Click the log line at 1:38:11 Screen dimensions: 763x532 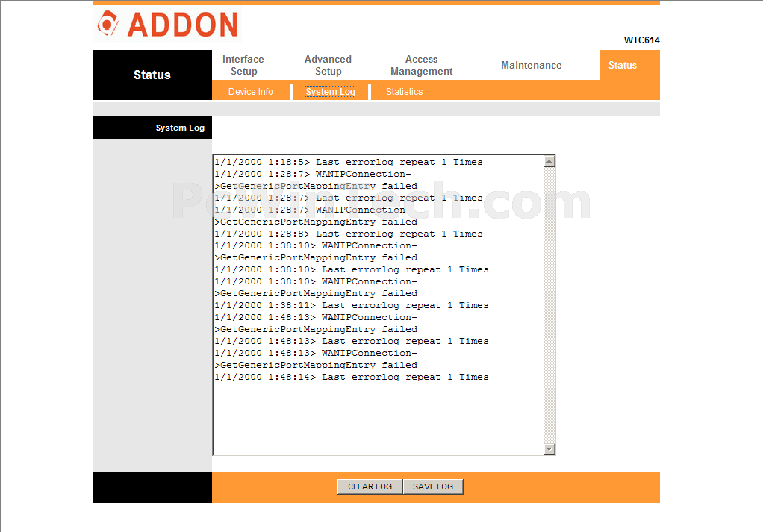tap(352, 305)
